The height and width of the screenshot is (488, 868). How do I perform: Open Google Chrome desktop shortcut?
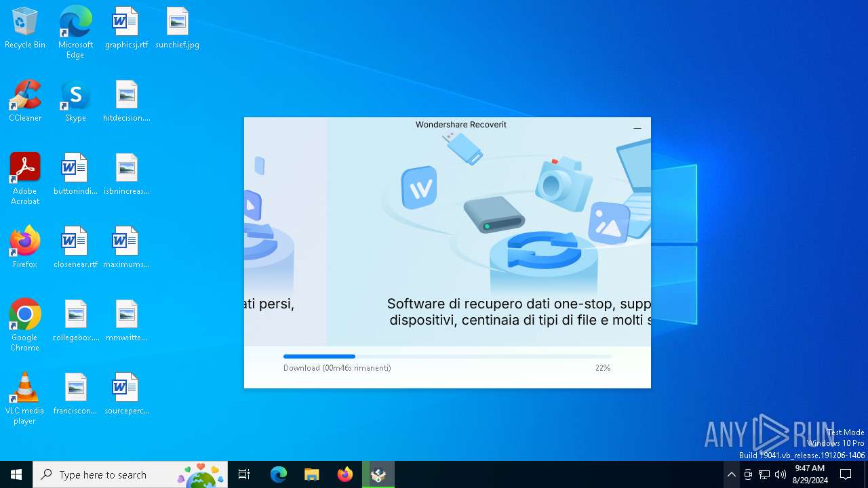[x=25, y=325]
